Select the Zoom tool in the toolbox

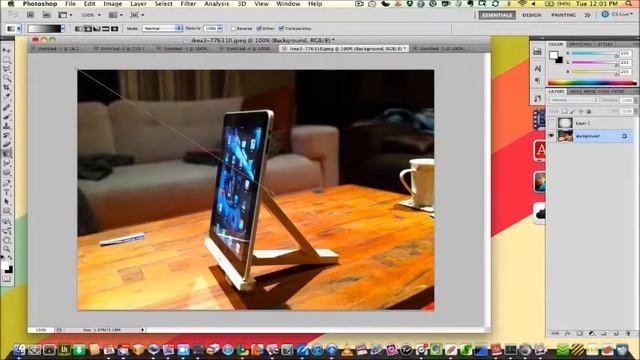point(7,249)
